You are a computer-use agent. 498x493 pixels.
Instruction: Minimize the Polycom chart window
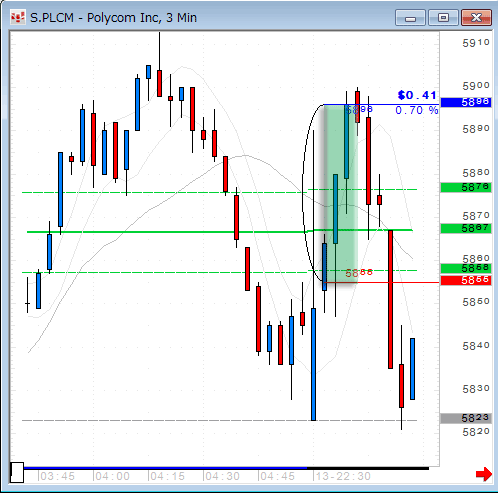(x=410, y=18)
